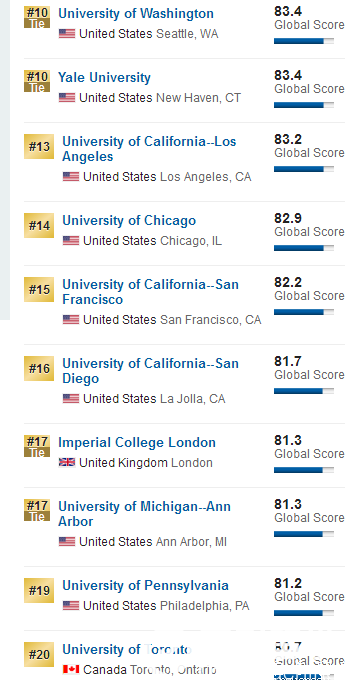Click Canada flag under University of Toronto

coord(71,670)
